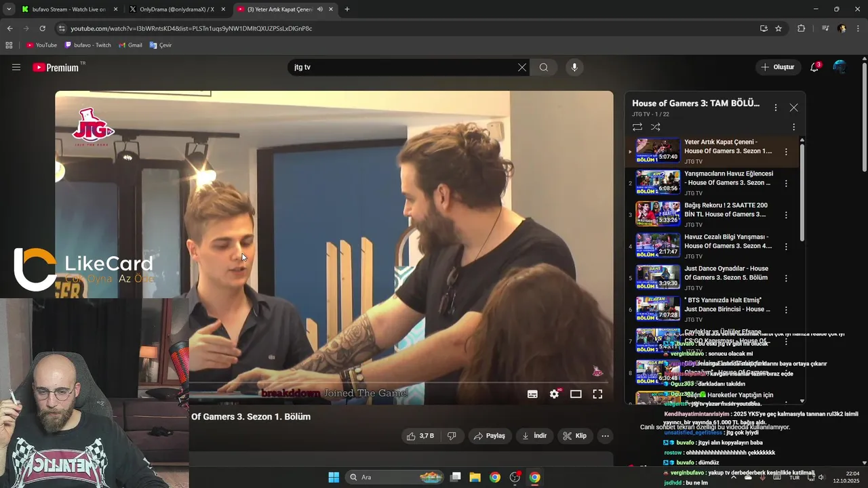Open playlist more options below close
The width and height of the screenshot is (868, 488).
tap(794, 127)
